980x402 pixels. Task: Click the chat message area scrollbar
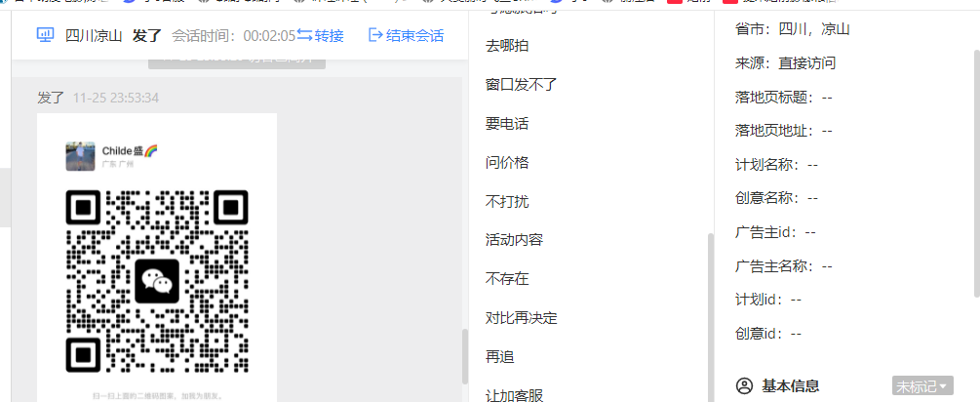[x=464, y=356]
